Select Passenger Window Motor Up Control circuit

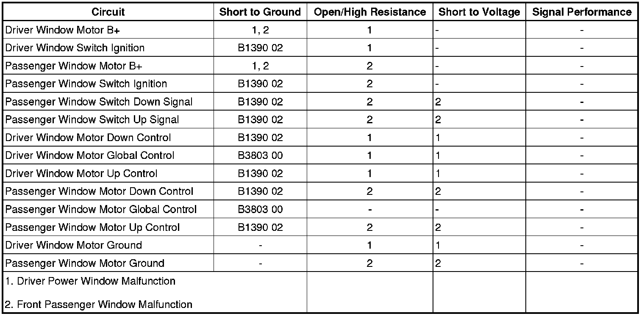(x=92, y=227)
